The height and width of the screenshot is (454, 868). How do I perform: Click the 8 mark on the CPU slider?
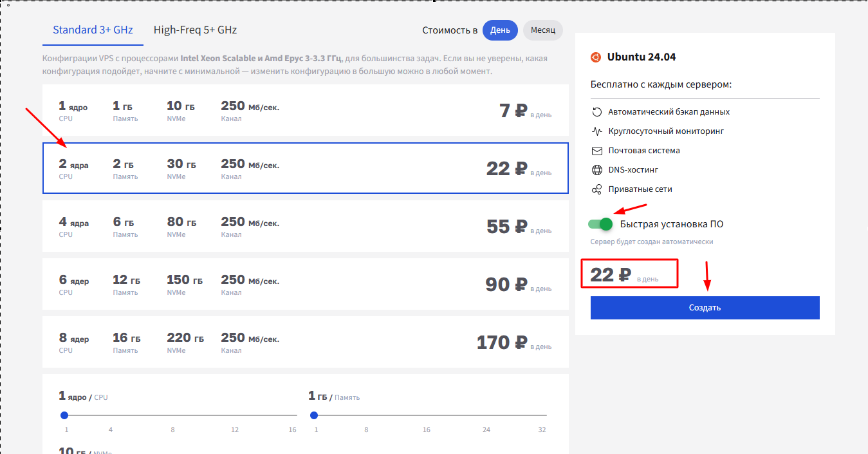coord(172,430)
